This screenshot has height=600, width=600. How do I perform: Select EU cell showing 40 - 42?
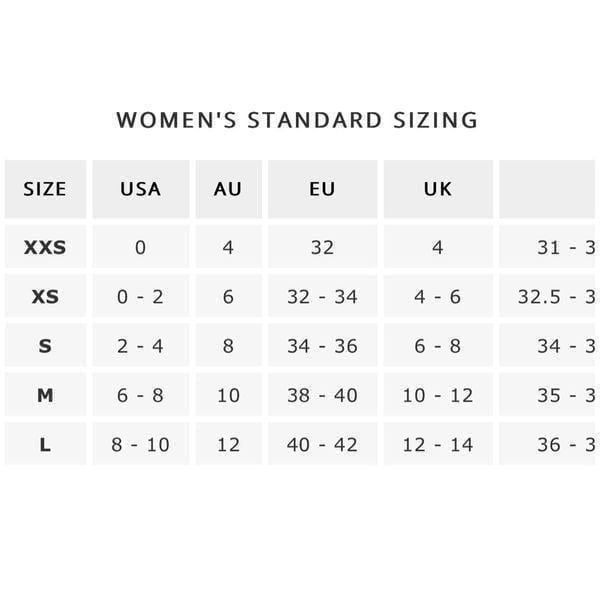pos(323,444)
